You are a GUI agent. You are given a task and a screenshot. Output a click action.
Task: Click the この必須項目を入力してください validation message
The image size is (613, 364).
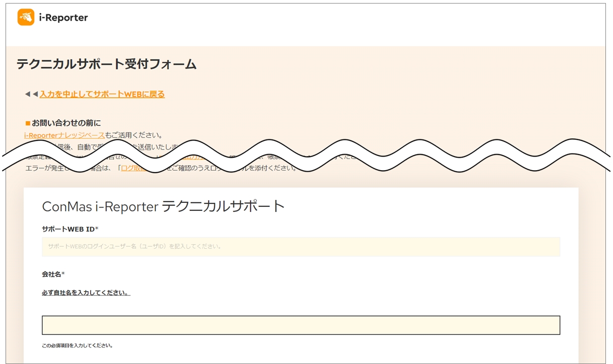point(77,346)
